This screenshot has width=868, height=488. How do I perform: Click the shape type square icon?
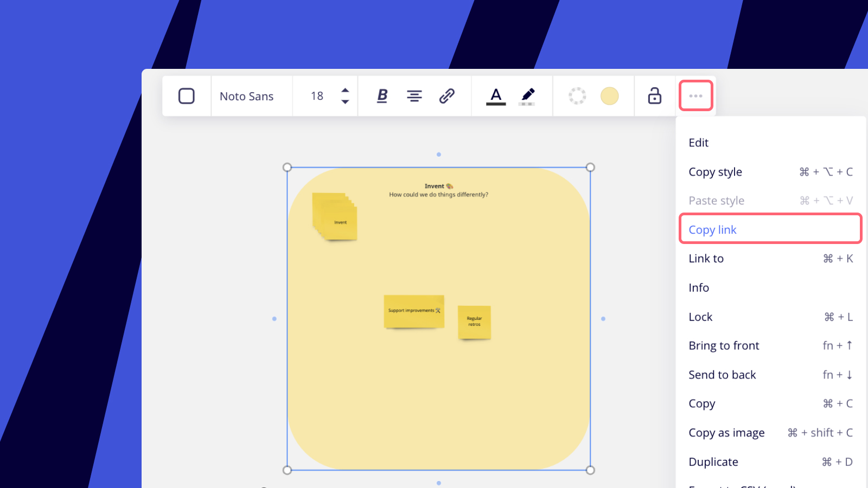point(187,96)
